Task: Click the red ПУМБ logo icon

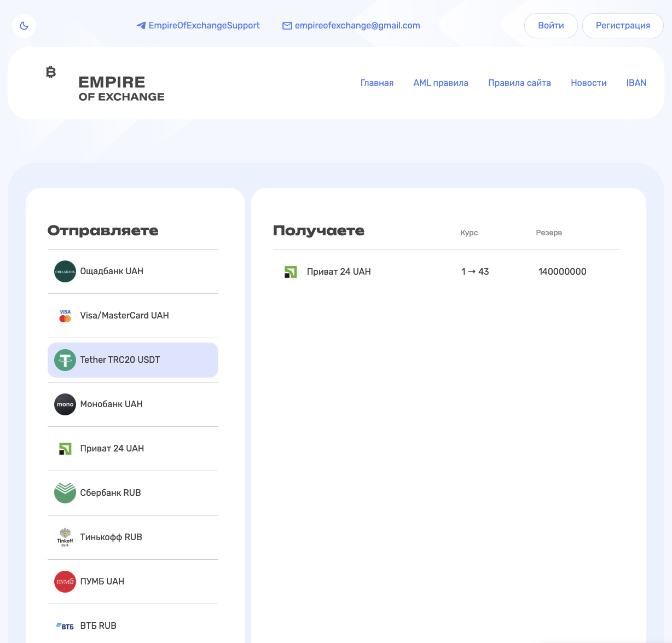Action: [x=65, y=582]
